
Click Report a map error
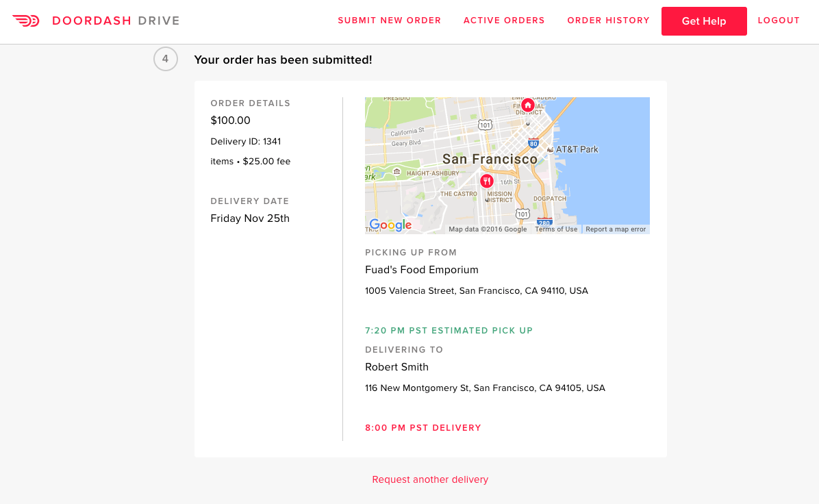pos(616,229)
